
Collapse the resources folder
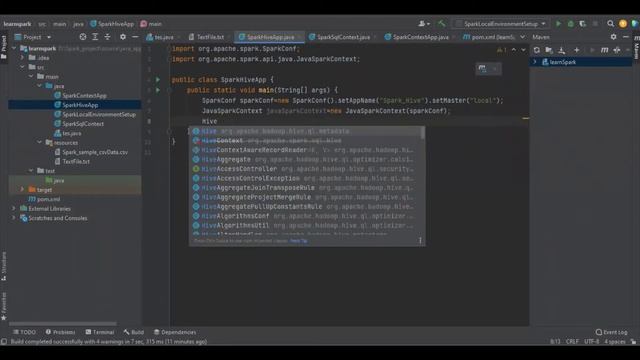coord(40,142)
